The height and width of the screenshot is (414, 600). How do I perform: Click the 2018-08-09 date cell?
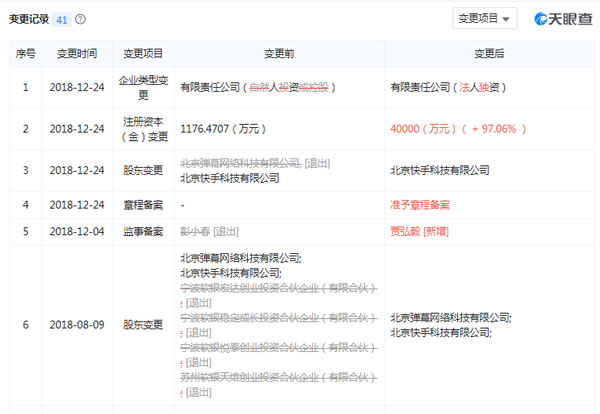[x=77, y=325]
